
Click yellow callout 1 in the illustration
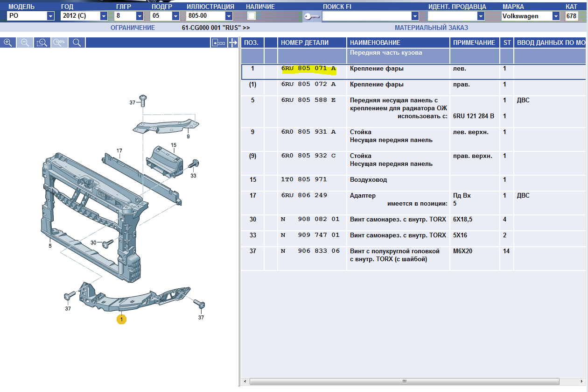point(121,319)
